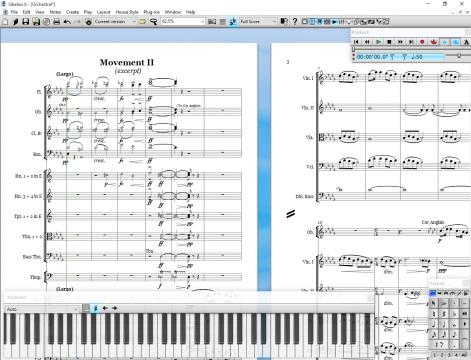Create a new score with the blank page icon

click(x=5, y=22)
